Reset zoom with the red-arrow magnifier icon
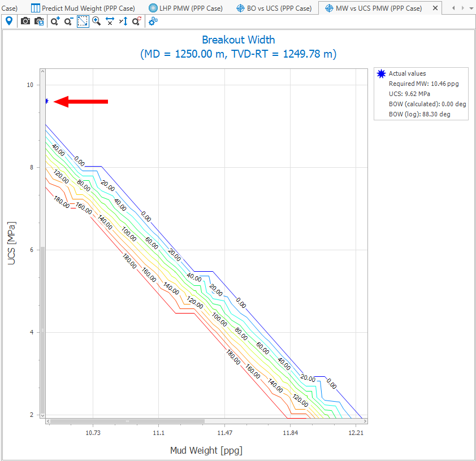This screenshot has height=461, width=476. point(137,21)
